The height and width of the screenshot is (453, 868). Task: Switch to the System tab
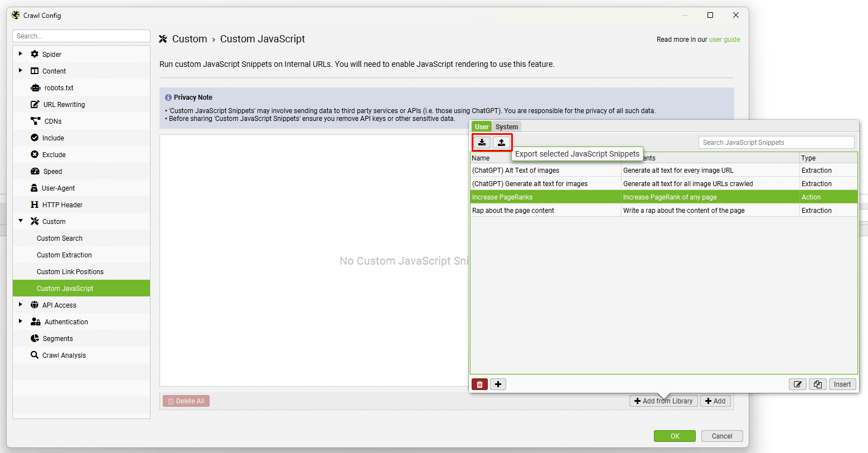(x=506, y=127)
